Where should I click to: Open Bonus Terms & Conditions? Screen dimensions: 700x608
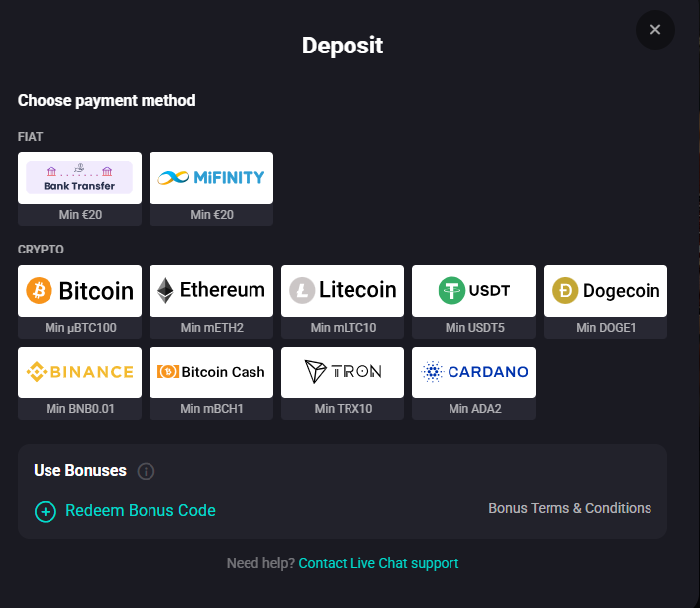point(569,508)
